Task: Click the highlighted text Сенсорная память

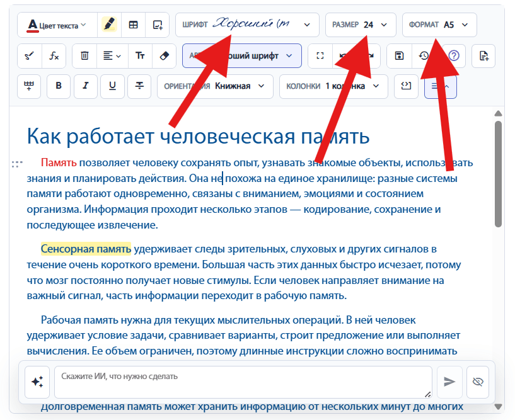Action: pyautogui.click(x=86, y=249)
